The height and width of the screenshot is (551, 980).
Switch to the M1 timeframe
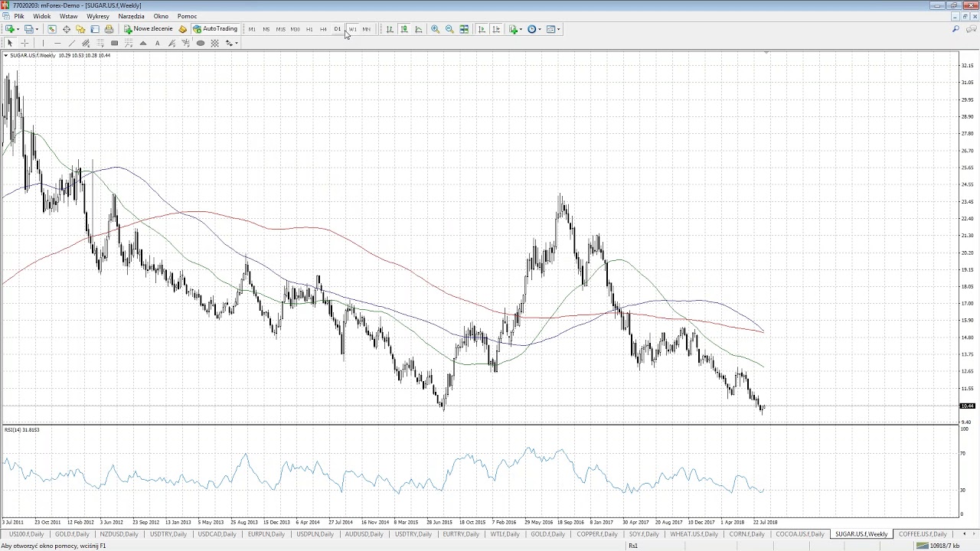(x=252, y=29)
